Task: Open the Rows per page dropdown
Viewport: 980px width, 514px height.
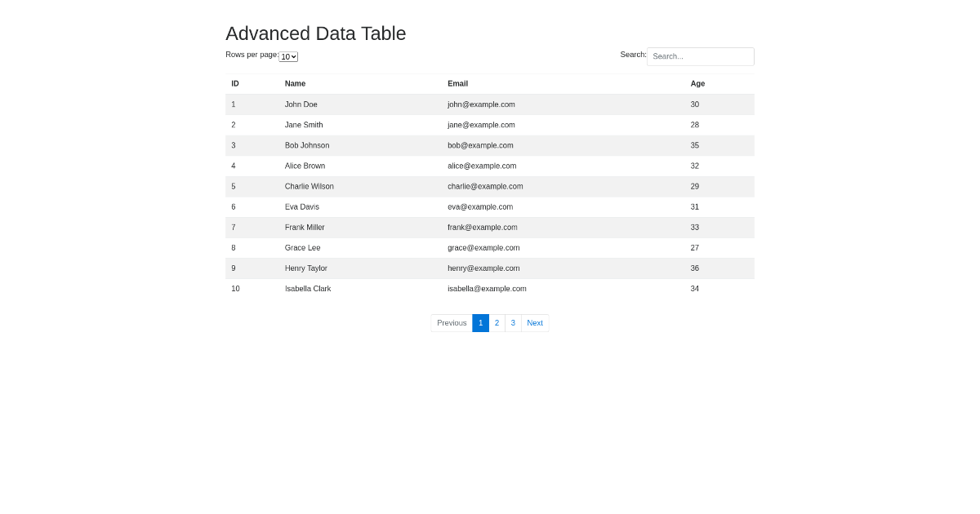Action: pos(288,56)
